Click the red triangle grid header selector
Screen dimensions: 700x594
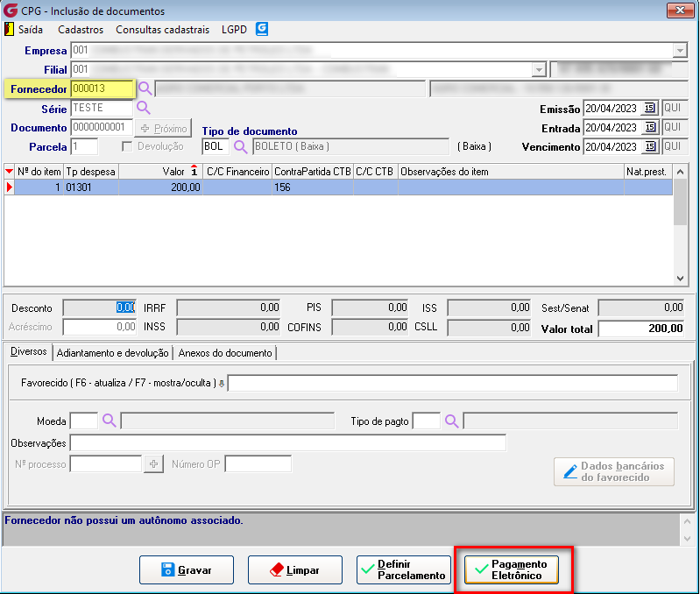(9, 172)
